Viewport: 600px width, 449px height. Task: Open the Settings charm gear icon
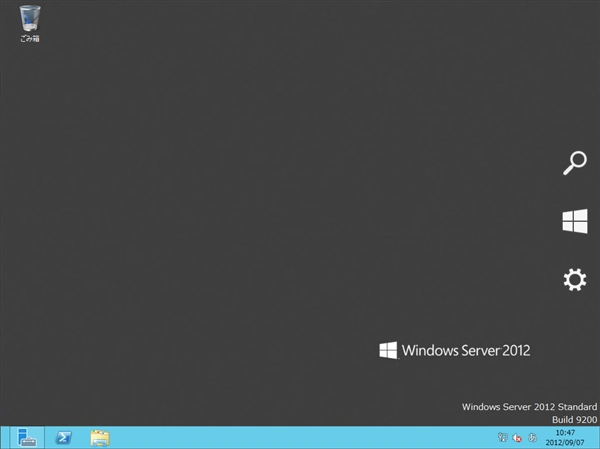coord(575,279)
